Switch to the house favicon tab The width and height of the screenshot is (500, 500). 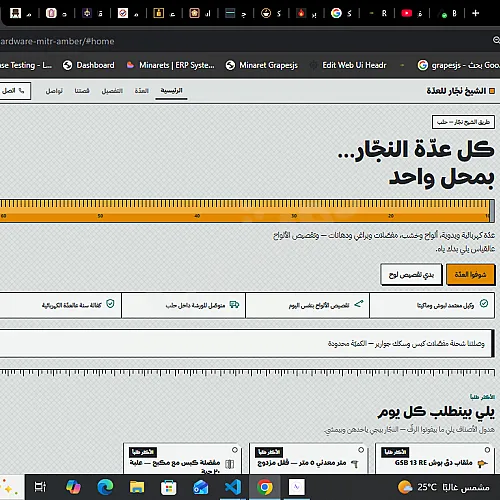pos(199,13)
